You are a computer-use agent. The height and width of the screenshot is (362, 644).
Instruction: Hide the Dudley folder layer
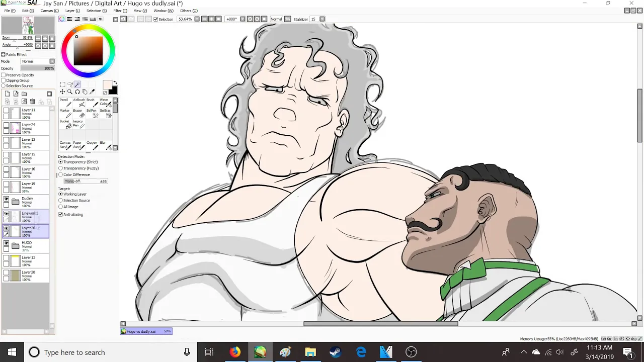[x=6, y=199]
